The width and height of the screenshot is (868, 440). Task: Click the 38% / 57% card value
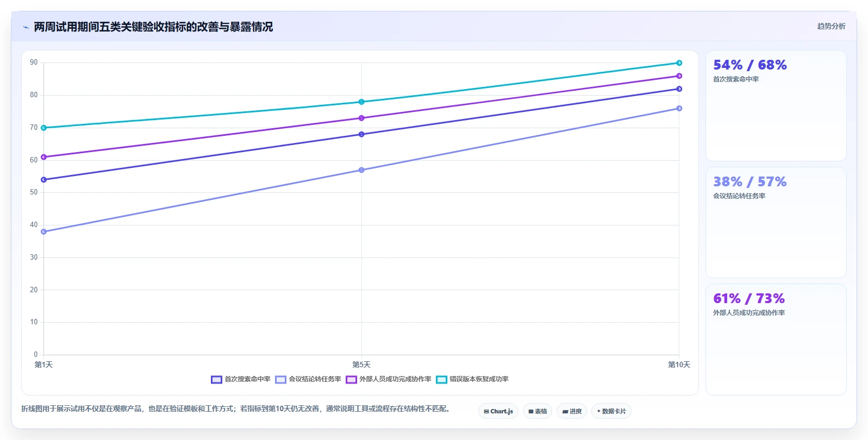tap(750, 182)
